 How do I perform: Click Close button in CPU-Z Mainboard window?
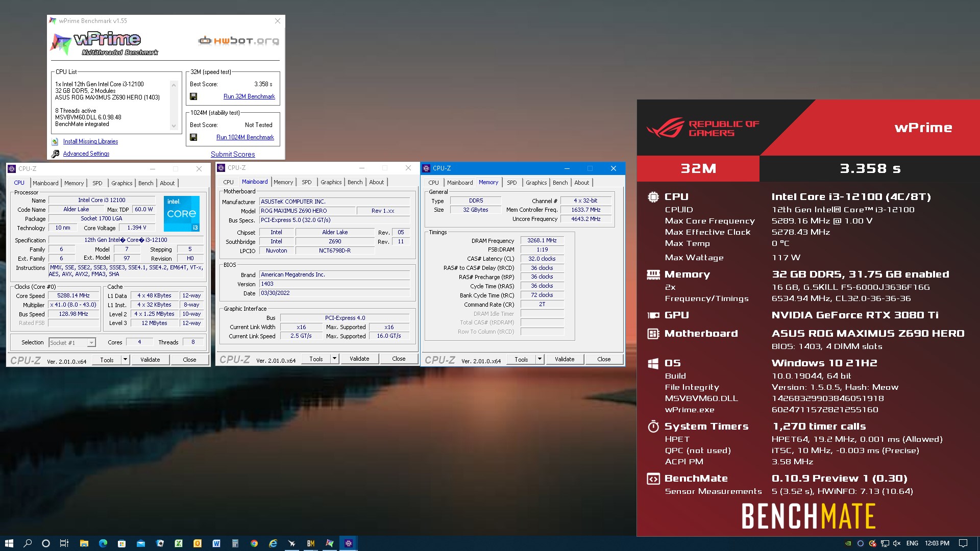(399, 359)
